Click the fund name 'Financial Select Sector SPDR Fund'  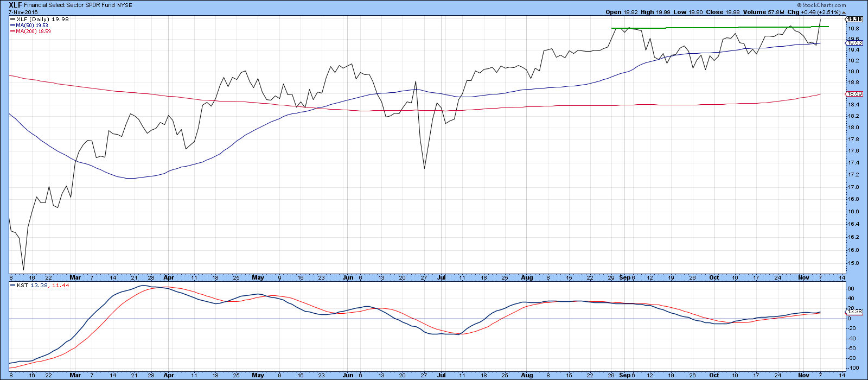[x=69, y=5]
